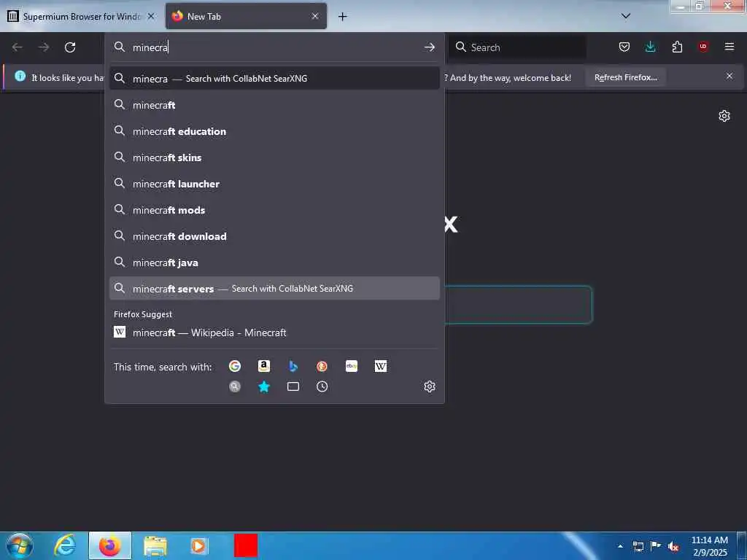Click the muted volume tray icon
Image resolution: width=747 pixels, height=560 pixels.
673,546
